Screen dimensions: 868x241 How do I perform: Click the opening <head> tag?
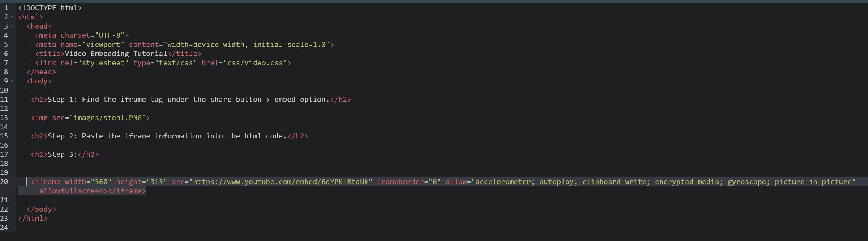click(39, 26)
